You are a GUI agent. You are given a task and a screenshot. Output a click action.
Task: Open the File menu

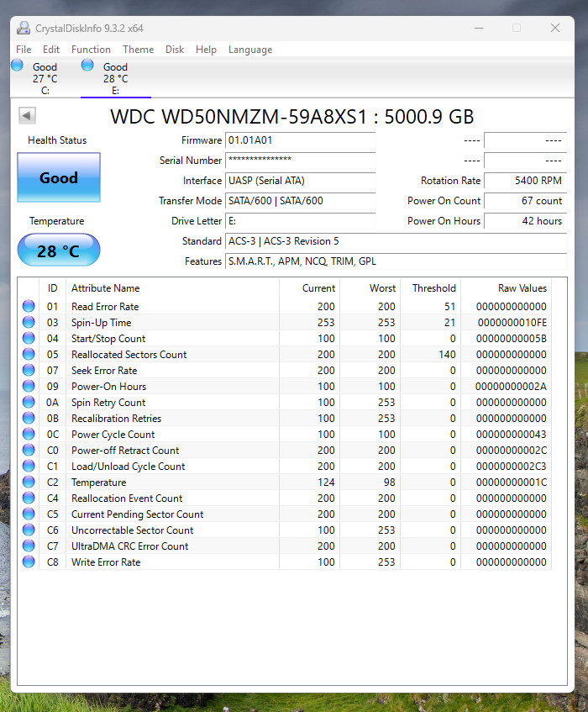tap(24, 50)
